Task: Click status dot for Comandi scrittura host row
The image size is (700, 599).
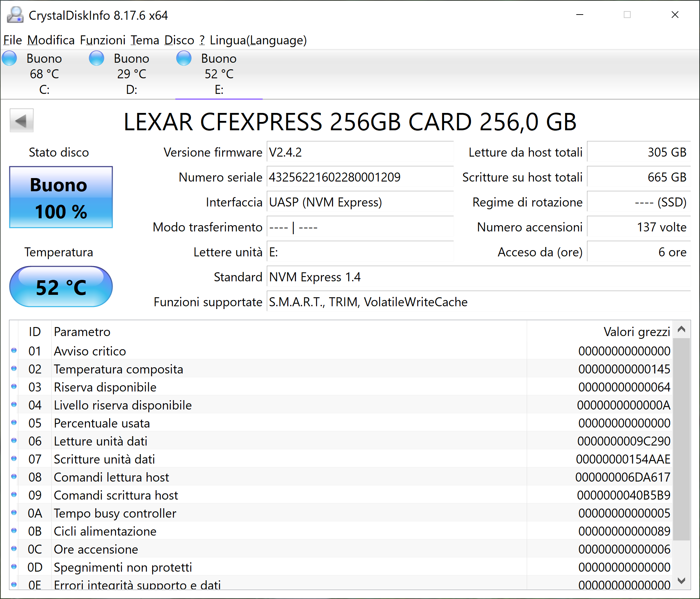Action: coord(14,495)
